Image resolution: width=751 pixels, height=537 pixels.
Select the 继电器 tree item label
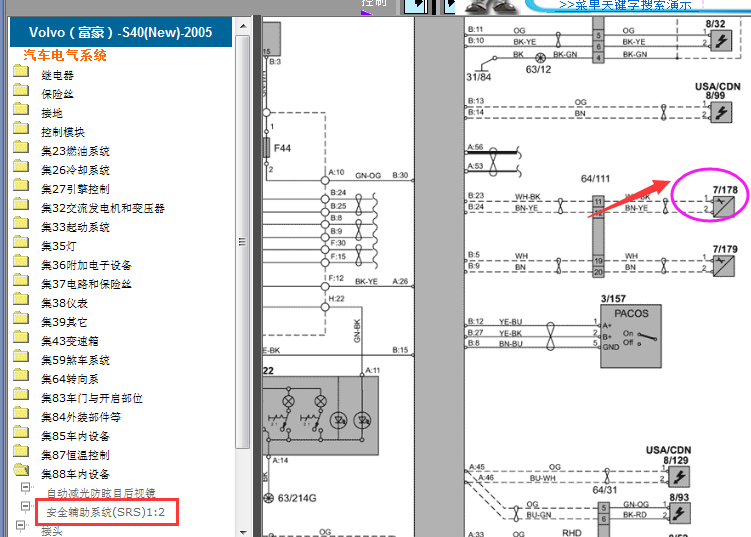click(x=57, y=75)
